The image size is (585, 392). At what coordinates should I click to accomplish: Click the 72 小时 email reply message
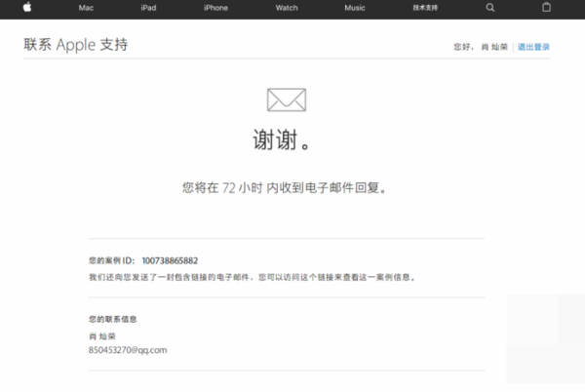[x=285, y=187]
